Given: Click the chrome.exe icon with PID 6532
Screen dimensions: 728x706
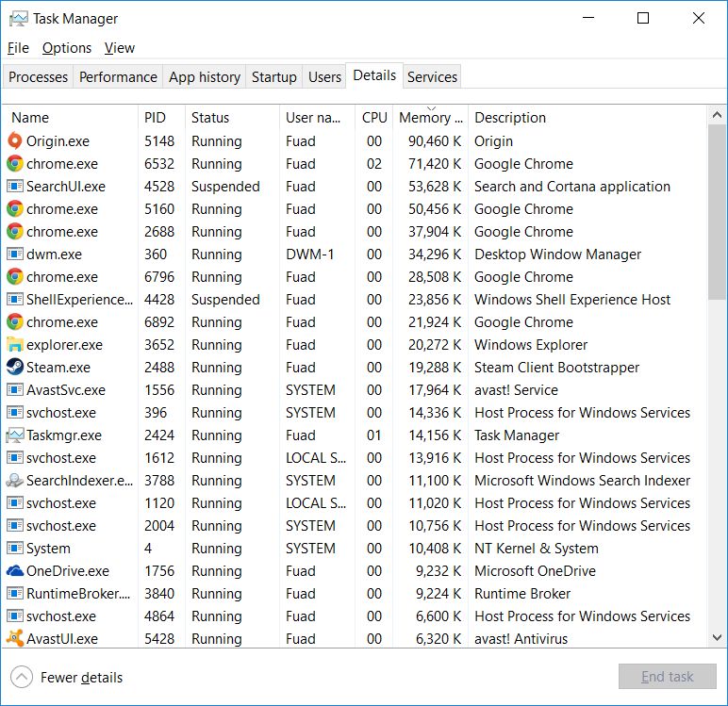Looking at the screenshot, I should 15,164.
